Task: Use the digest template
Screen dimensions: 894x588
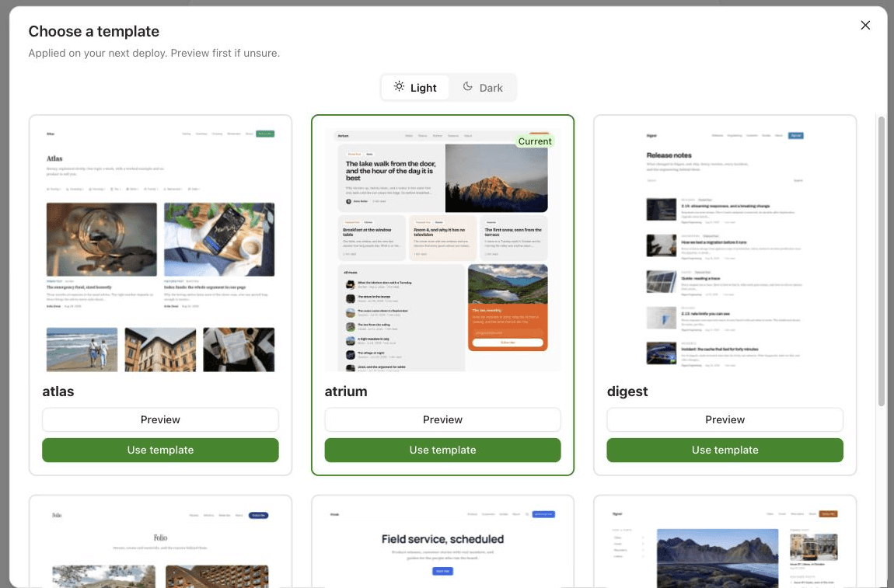Action: click(725, 450)
